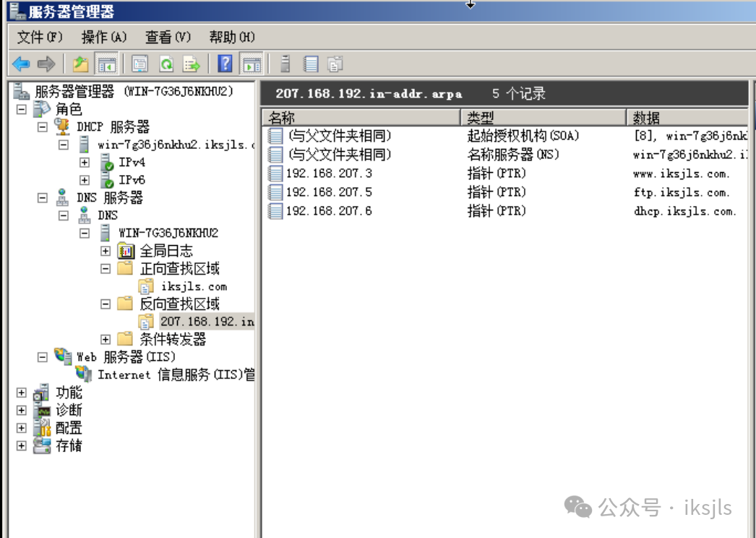
Task: Select PTR record 192.168.207.5
Action: point(329,192)
